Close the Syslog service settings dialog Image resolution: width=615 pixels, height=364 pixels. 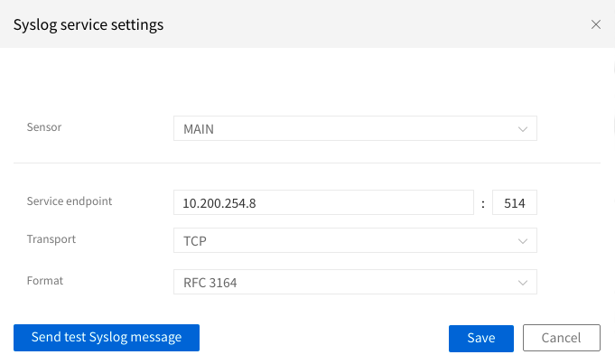pos(595,24)
